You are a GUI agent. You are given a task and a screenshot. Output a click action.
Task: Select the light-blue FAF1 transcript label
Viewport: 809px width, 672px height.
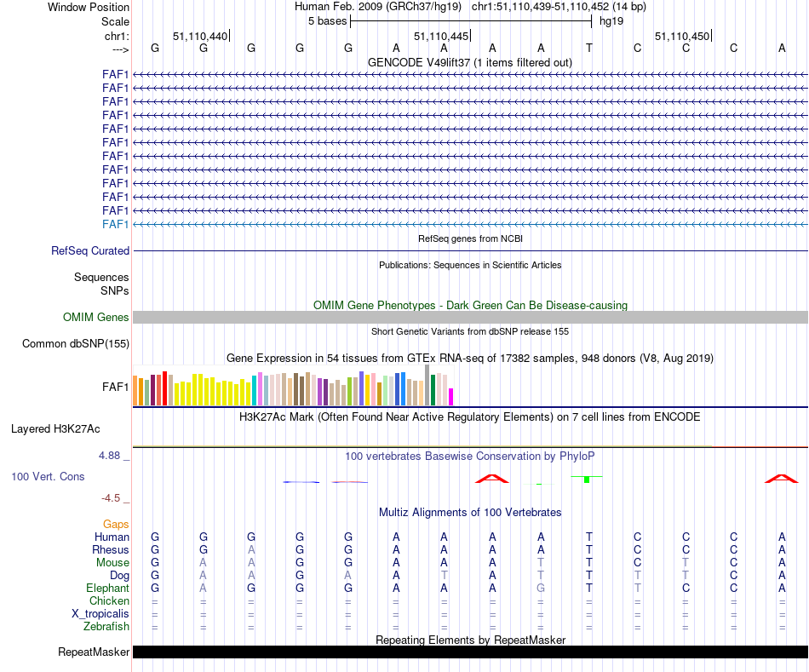coord(115,224)
